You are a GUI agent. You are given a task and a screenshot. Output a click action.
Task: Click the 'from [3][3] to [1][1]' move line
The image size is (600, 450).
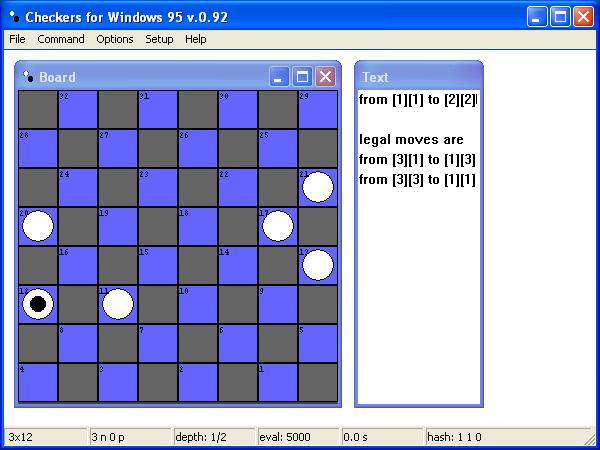point(417,179)
